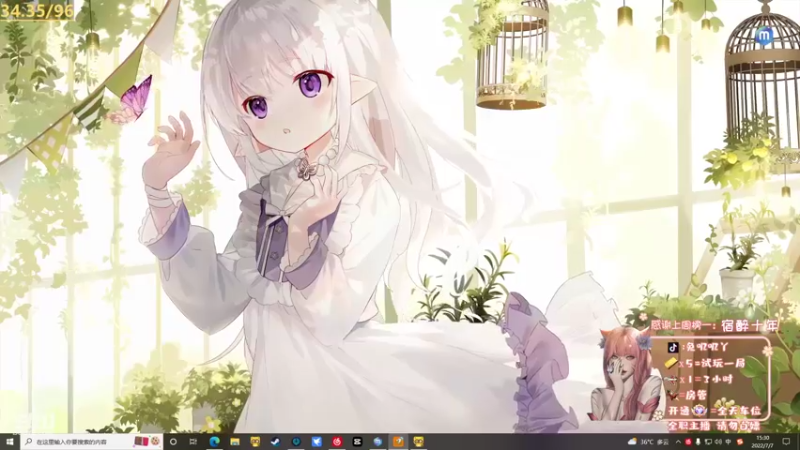Expand hidden system tray icons chevron
The width and height of the screenshot is (800, 450).
678,442
